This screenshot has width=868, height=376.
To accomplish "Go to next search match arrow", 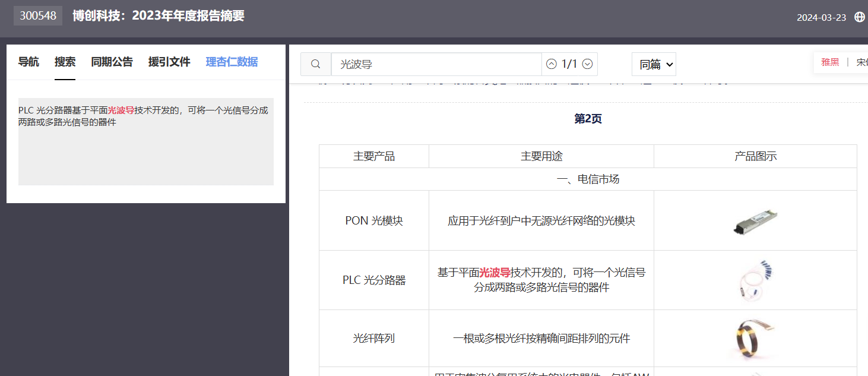I will [x=587, y=64].
